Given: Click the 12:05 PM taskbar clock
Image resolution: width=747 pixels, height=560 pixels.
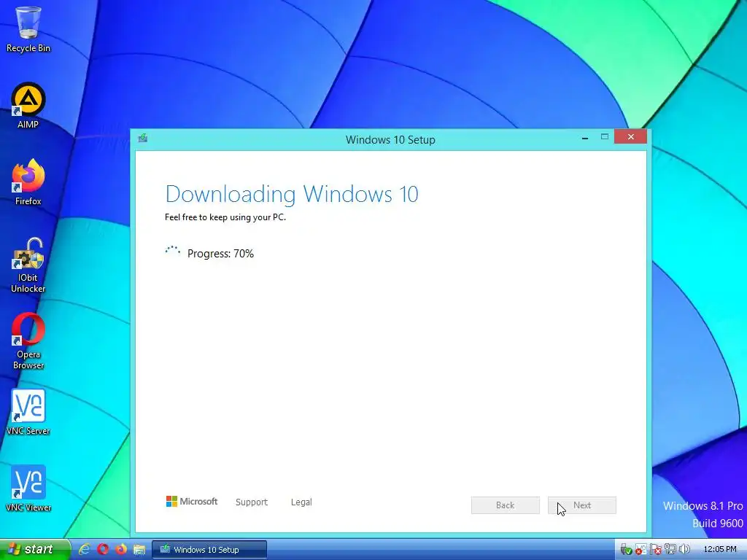Looking at the screenshot, I should coord(720,550).
